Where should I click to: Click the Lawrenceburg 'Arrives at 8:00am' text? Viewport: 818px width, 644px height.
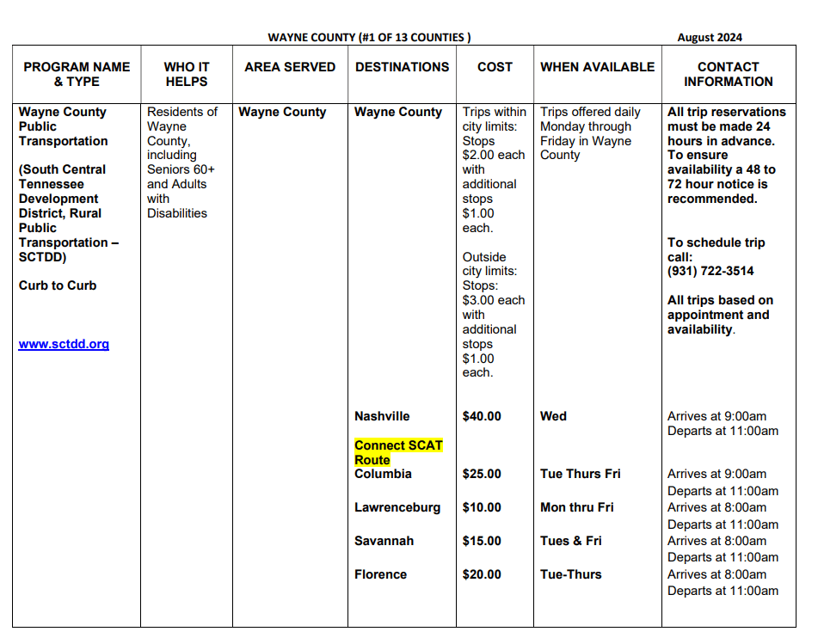point(717,508)
